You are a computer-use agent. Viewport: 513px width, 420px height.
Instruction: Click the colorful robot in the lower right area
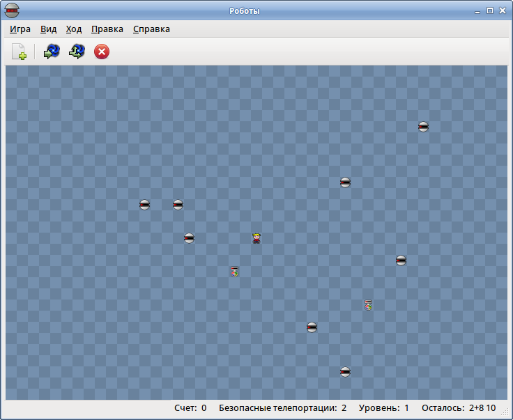368,305
